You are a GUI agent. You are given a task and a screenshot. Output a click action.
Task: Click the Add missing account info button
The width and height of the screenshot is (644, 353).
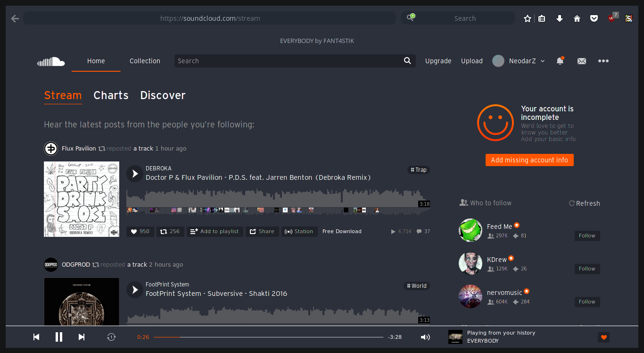click(529, 160)
